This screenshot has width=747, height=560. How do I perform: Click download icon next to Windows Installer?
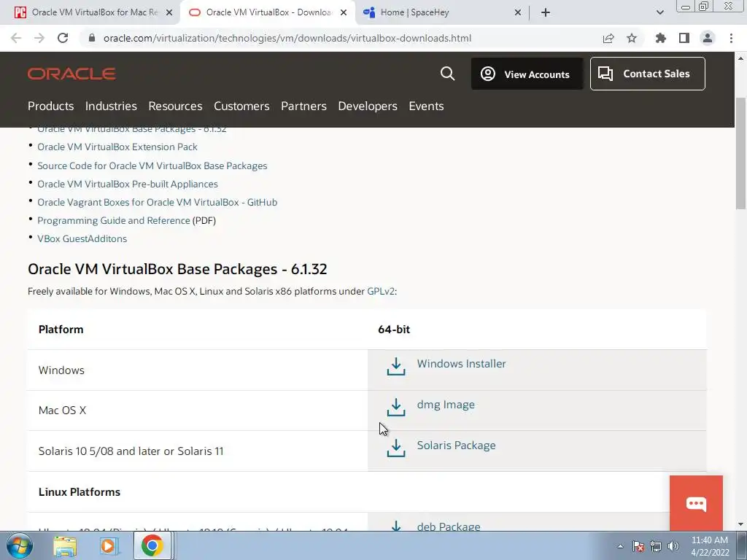396,367
